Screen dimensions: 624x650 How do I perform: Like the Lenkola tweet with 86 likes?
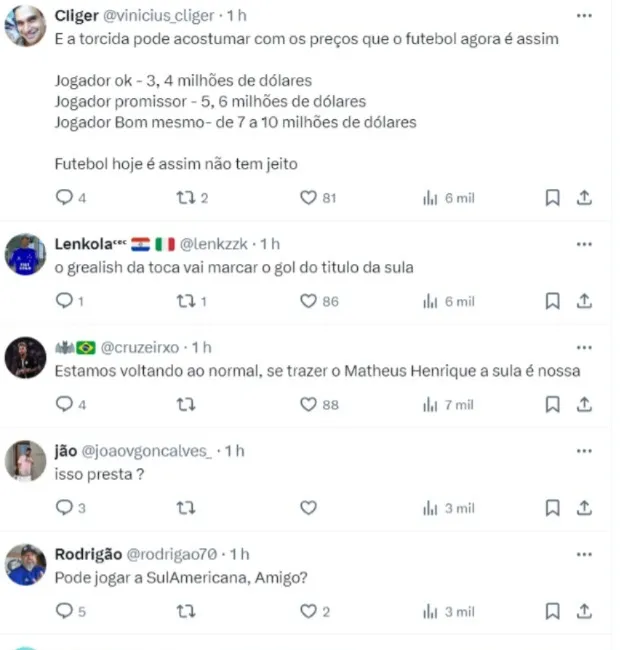(308, 301)
